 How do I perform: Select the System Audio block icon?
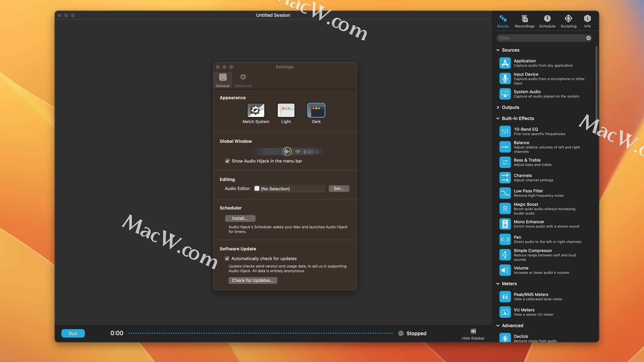(x=505, y=94)
